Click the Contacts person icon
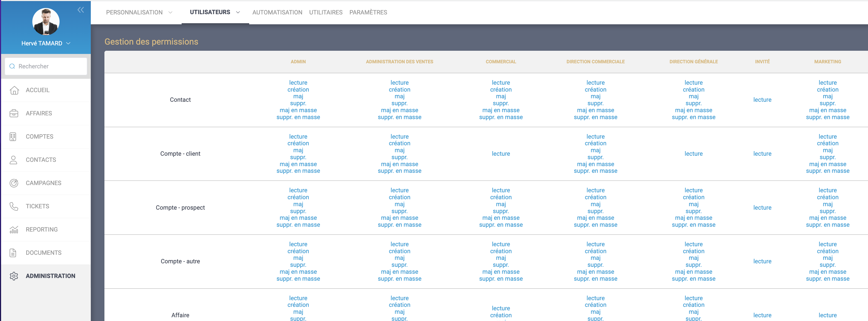This screenshot has width=868, height=321. [x=13, y=160]
